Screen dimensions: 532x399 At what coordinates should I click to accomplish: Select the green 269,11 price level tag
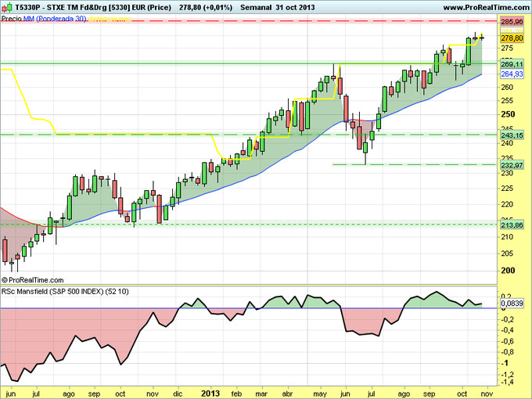coord(511,63)
